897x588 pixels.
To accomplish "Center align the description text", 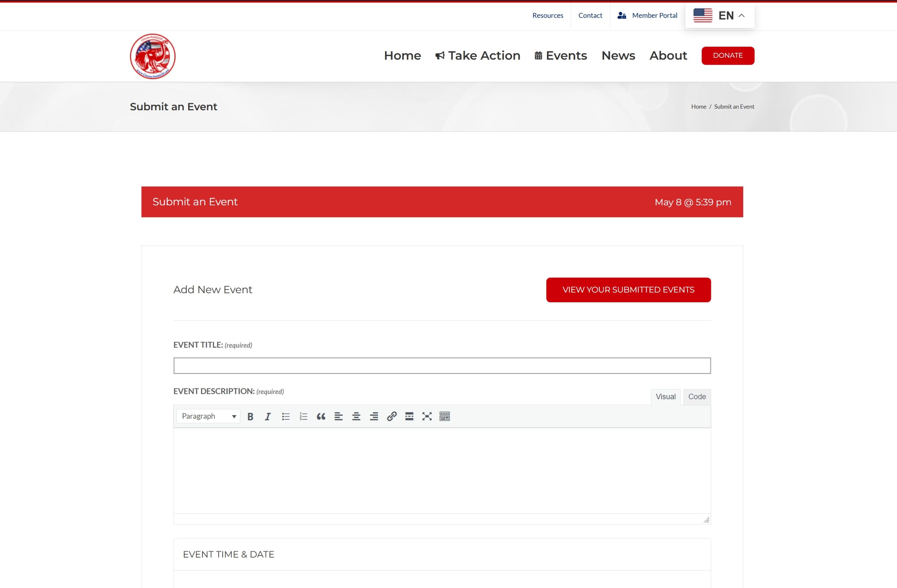I will [356, 416].
